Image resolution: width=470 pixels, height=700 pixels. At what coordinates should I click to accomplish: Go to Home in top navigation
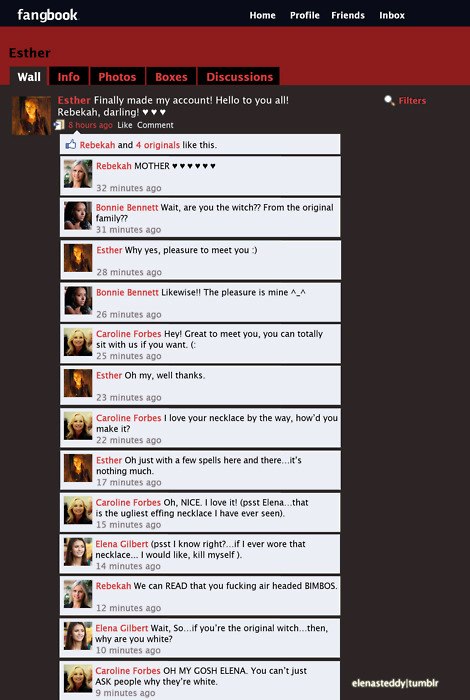pos(262,15)
